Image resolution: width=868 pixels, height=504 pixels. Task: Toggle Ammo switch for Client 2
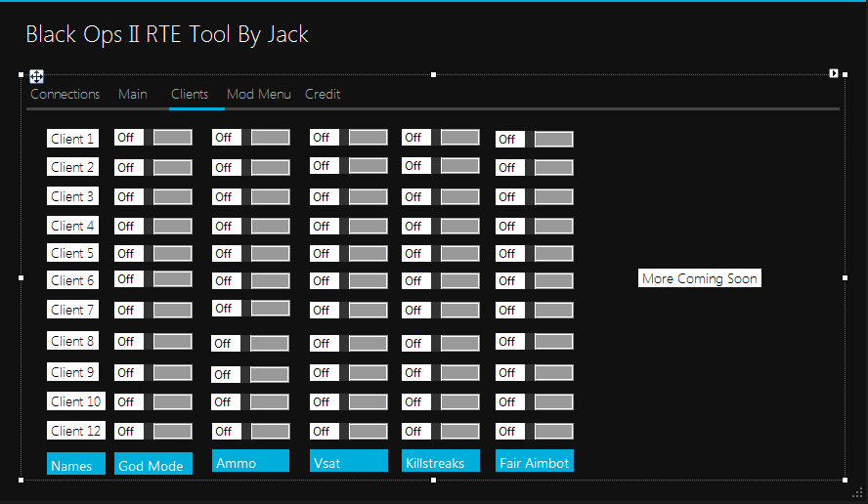point(251,167)
